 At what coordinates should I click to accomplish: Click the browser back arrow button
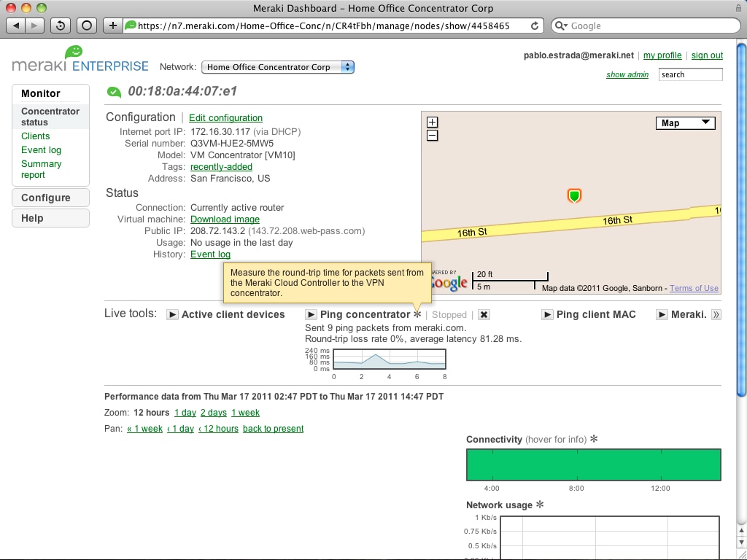[x=16, y=26]
